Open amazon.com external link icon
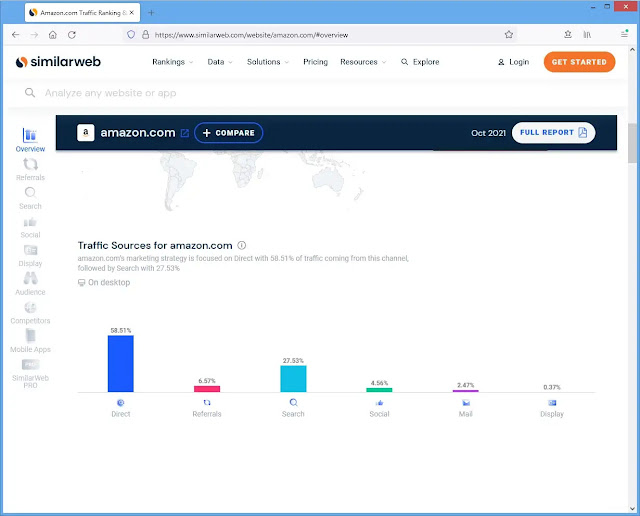Image resolution: width=640 pixels, height=516 pixels. pos(185,133)
